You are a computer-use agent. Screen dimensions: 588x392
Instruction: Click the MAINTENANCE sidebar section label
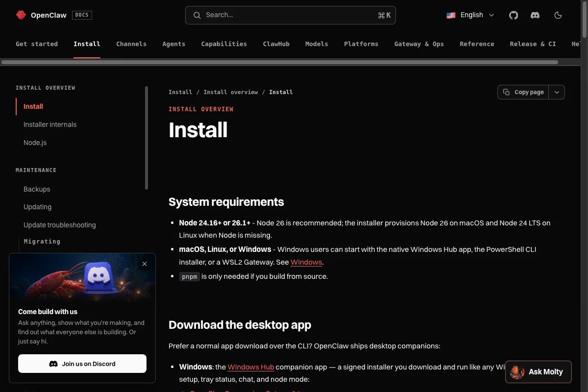36,170
